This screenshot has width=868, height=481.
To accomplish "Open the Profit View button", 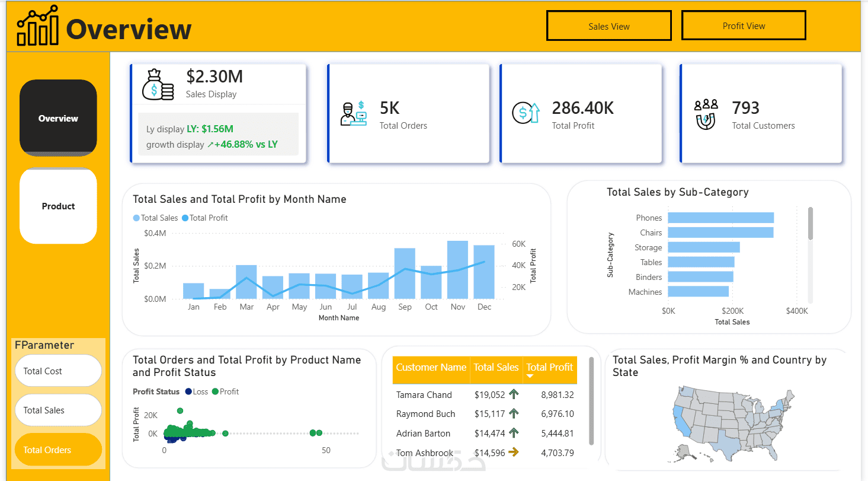I will (744, 26).
